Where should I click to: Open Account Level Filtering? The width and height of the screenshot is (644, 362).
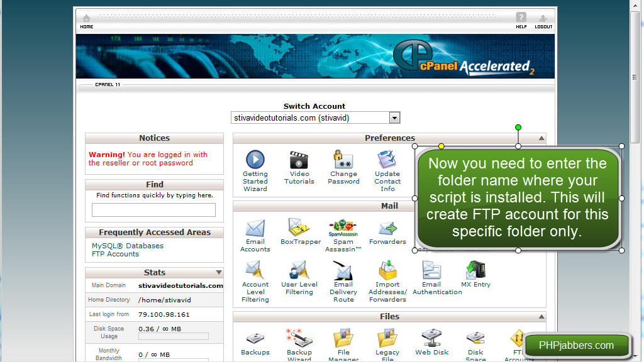[x=255, y=282]
